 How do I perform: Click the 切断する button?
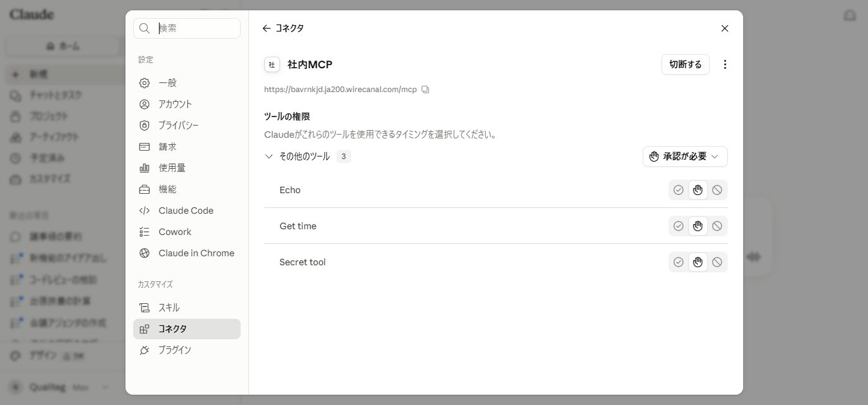685,64
